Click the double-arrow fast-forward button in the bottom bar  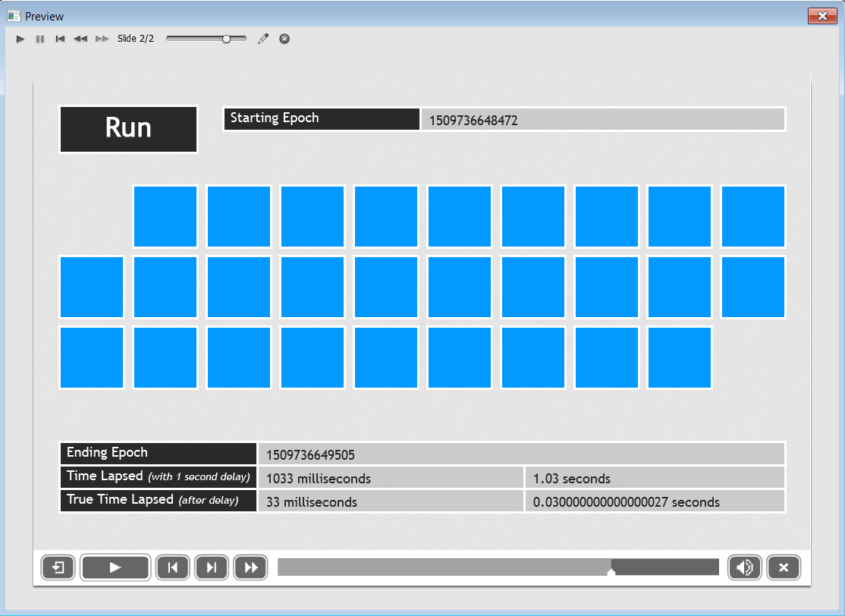[x=251, y=567]
